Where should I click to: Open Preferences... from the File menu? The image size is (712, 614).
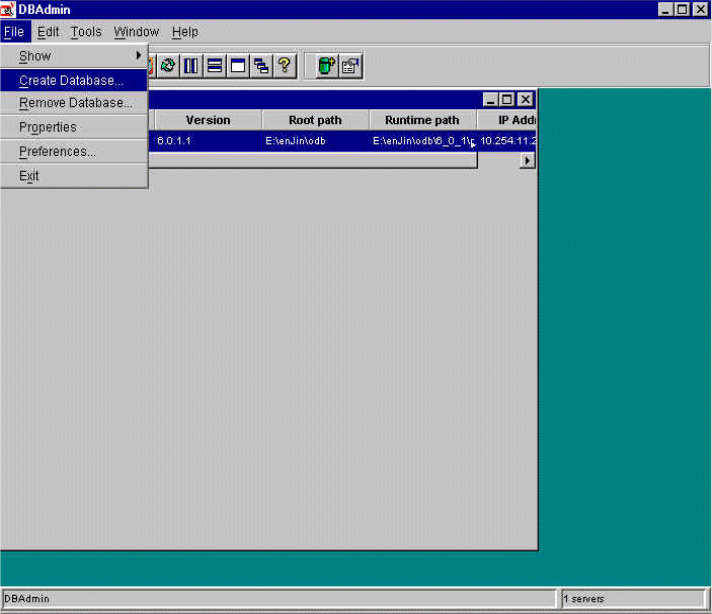(x=74, y=152)
